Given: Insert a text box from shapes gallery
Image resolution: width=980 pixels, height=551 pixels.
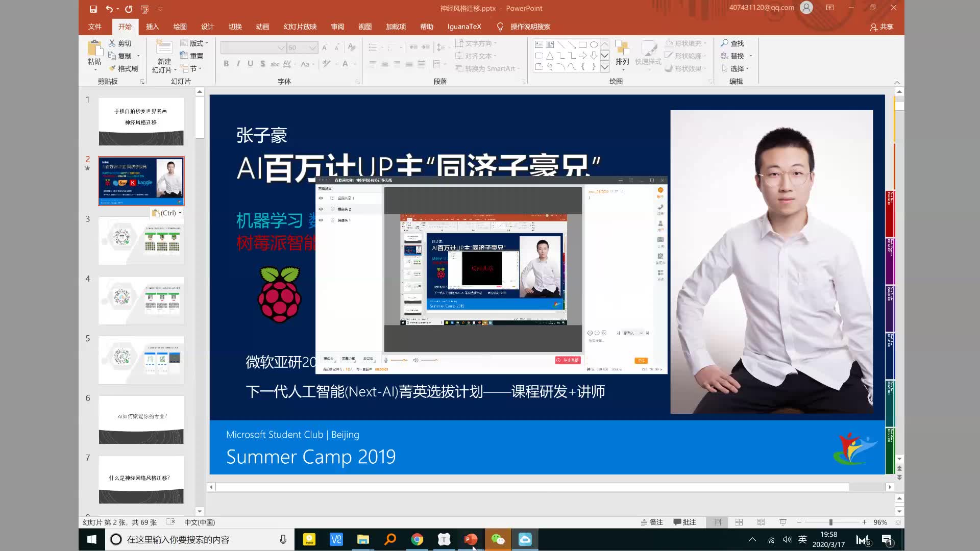Looking at the screenshot, I should click(538, 44).
